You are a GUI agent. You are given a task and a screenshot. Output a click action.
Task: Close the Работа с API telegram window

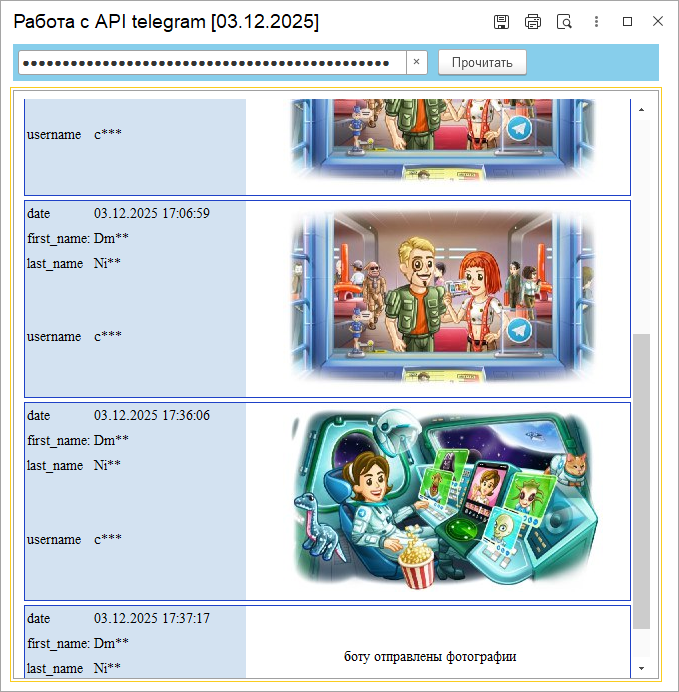point(658,21)
